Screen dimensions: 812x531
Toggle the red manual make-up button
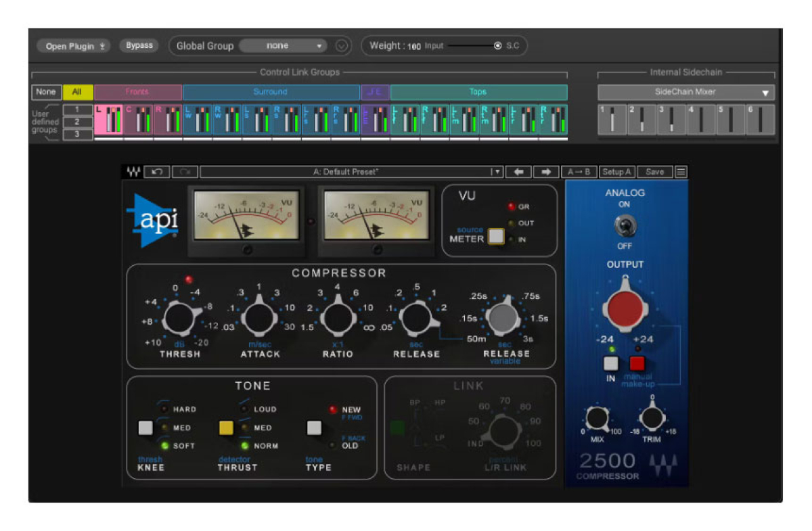coord(637,363)
